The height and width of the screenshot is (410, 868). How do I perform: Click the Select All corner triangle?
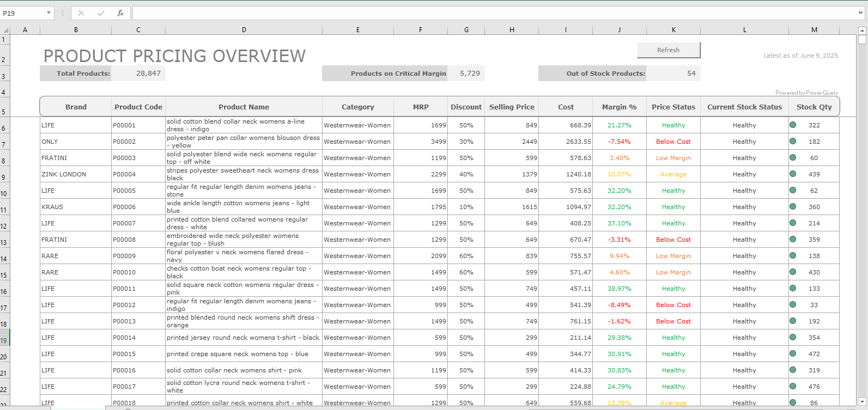point(5,30)
